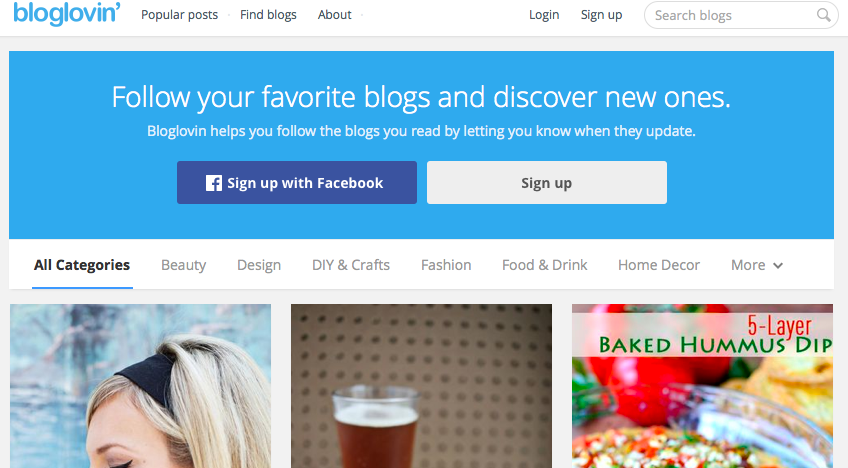The image size is (848, 468).
Task: Click the gray Sign up button
Action: 547,182
